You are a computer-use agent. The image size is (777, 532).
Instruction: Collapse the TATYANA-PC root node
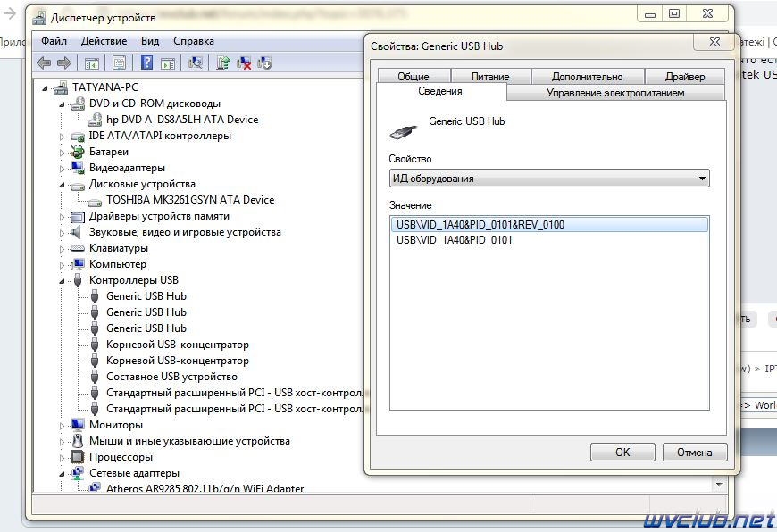[x=45, y=88]
